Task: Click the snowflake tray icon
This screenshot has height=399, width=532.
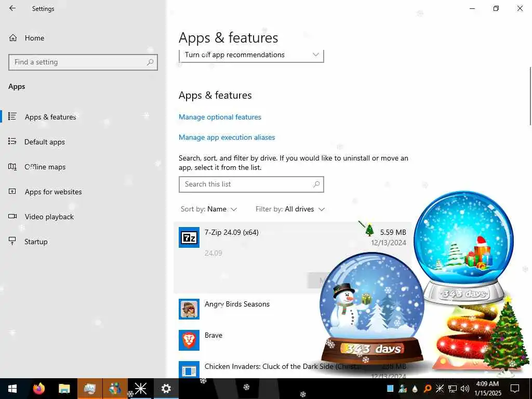Action: tap(440, 389)
